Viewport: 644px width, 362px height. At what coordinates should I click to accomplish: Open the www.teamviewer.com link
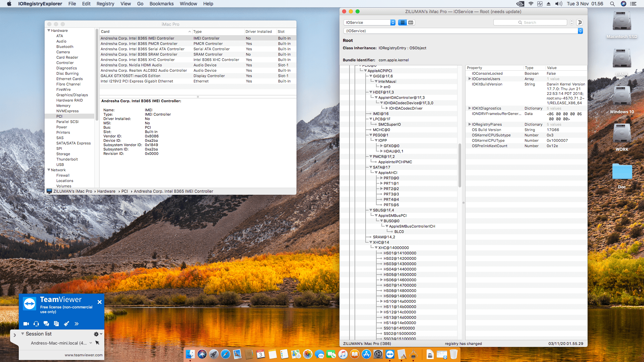click(x=84, y=355)
